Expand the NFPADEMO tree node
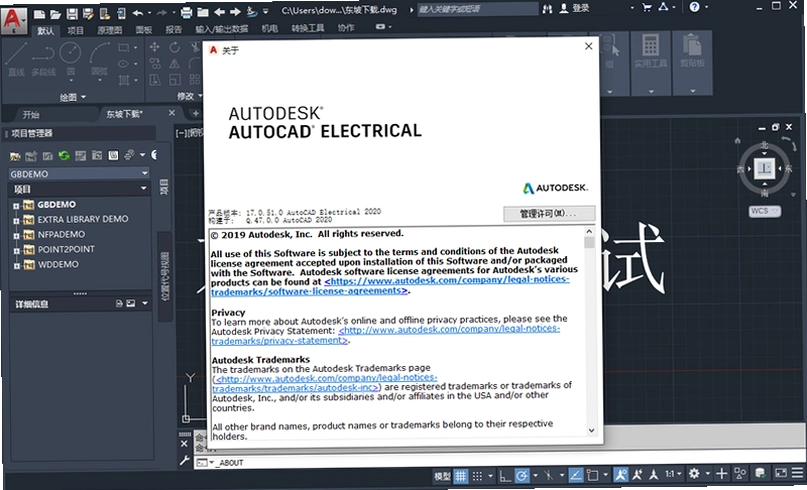Screen dimensions: 807x490 [x=16, y=235]
